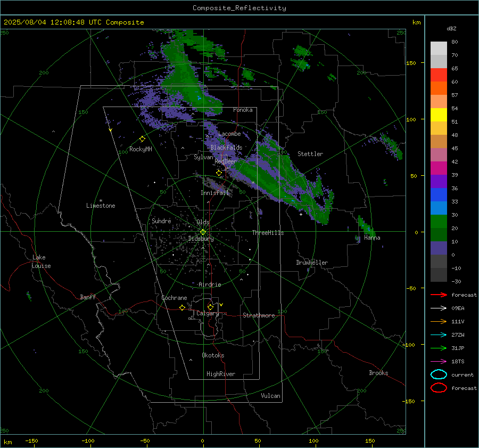This screenshot has height=448, width=479.
Task: Click the Lacombe city label
Action: (x=229, y=134)
